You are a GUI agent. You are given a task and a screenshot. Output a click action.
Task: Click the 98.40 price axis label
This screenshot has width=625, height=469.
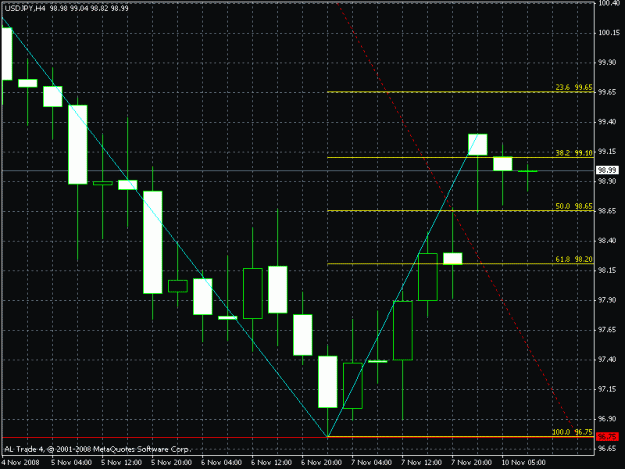point(607,241)
